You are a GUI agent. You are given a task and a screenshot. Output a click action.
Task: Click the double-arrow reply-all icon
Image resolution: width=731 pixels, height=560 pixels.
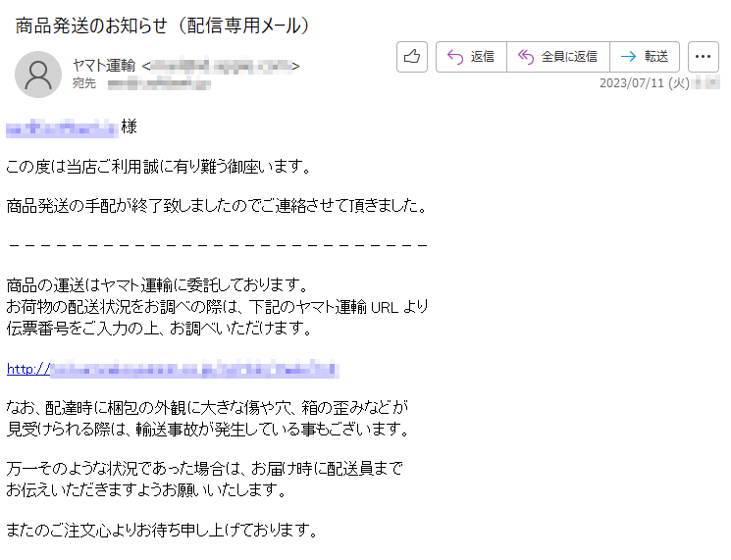525,57
